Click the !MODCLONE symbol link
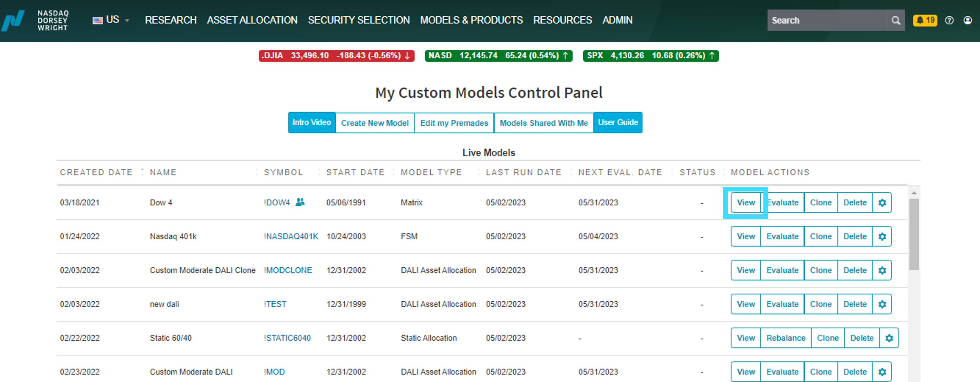Image resolution: width=980 pixels, height=382 pixels. tap(288, 271)
